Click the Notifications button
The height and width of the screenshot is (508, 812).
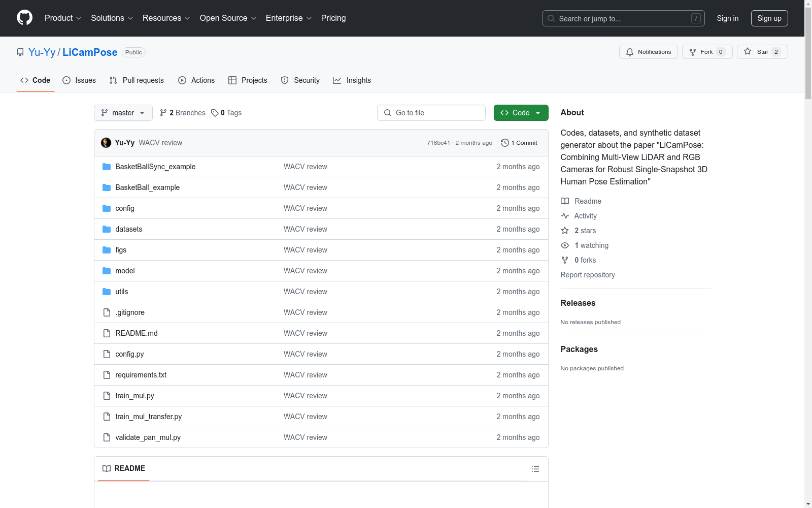pos(649,52)
